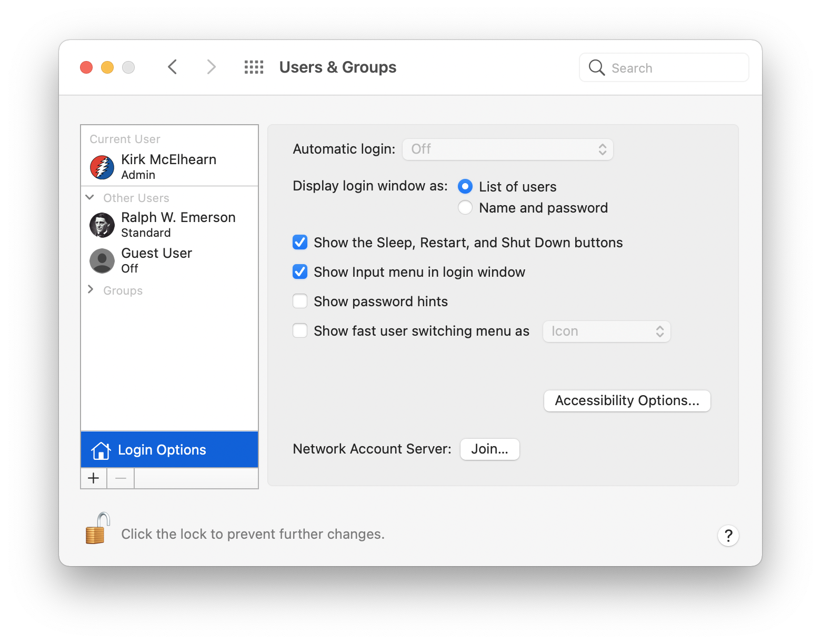Image resolution: width=821 pixels, height=644 pixels.
Task: Open the Show All preferences grid
Action: click(x=254, y=67)
